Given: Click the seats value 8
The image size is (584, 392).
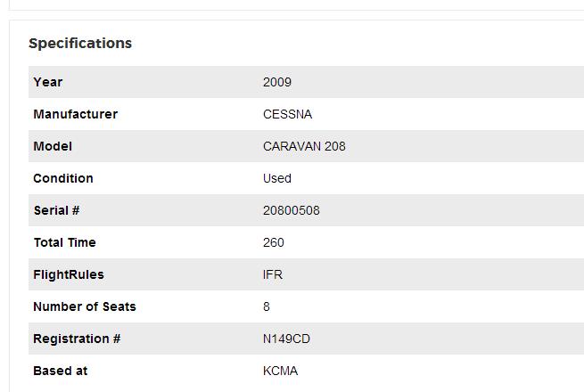Looking at the screenshot, I should click(x=267, y=306).
